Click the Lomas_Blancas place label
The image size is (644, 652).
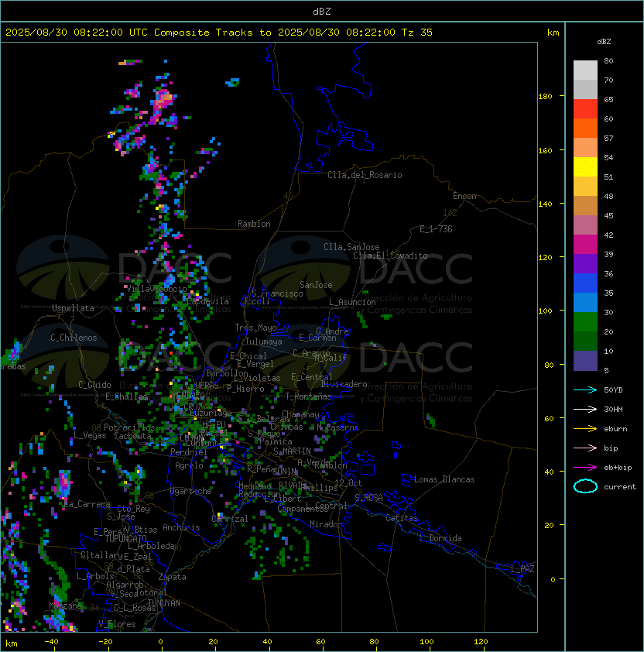[444, 479]
